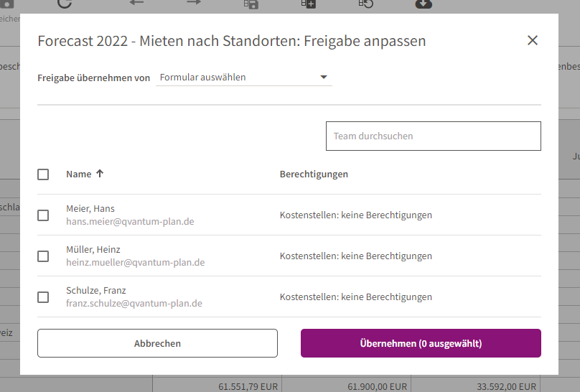
Task: Click the sort arrow next to Name
Action: (100, 174)
